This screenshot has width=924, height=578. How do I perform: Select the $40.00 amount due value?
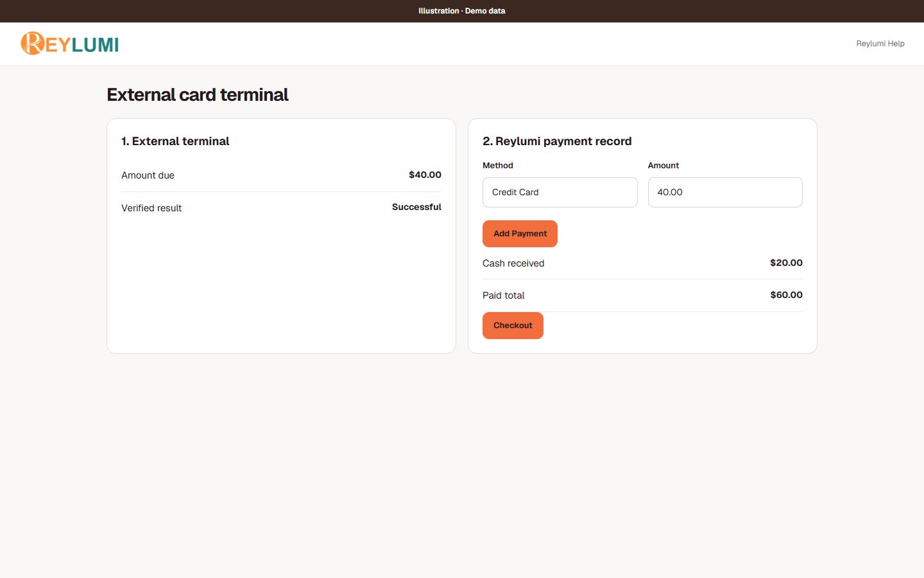(x=425, y=175)
